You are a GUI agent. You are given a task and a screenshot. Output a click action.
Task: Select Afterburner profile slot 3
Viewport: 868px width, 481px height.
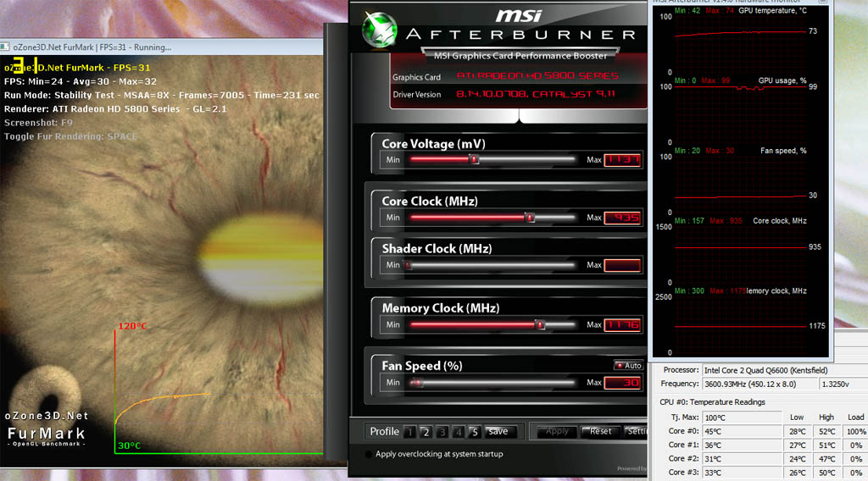pyautogui.click(x=442, y=432)
